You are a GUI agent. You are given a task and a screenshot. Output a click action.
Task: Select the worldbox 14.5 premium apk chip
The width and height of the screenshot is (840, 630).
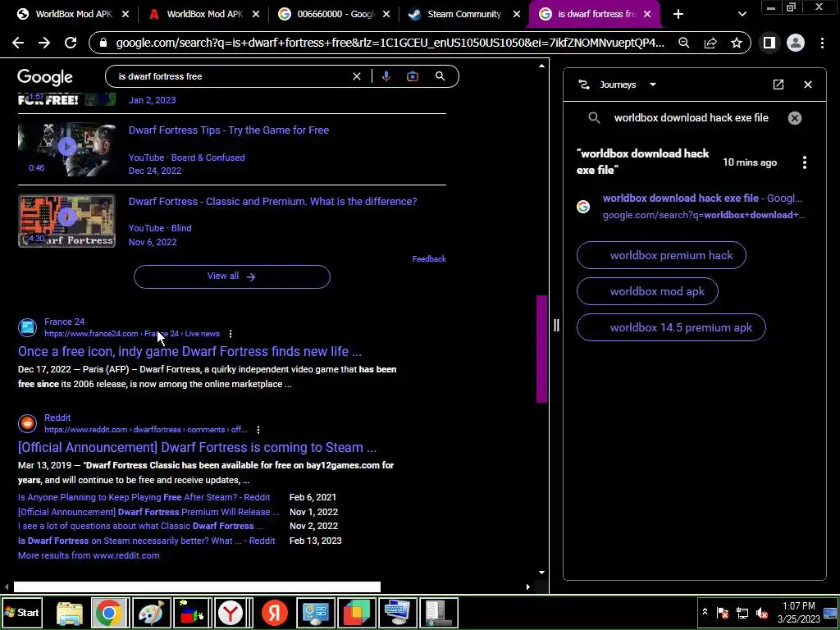pyautogui.click(x=671, y=327)
